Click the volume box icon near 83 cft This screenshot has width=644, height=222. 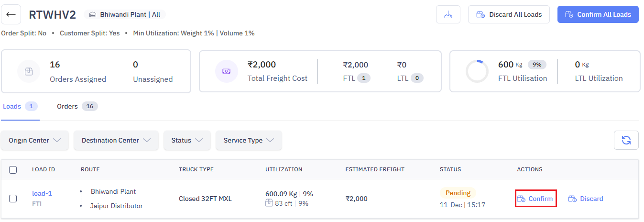point(270,203)
